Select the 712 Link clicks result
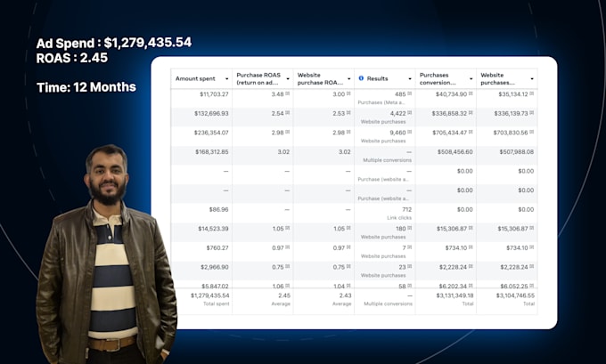This screenshot has height=364, width=606. click(406, 210)
